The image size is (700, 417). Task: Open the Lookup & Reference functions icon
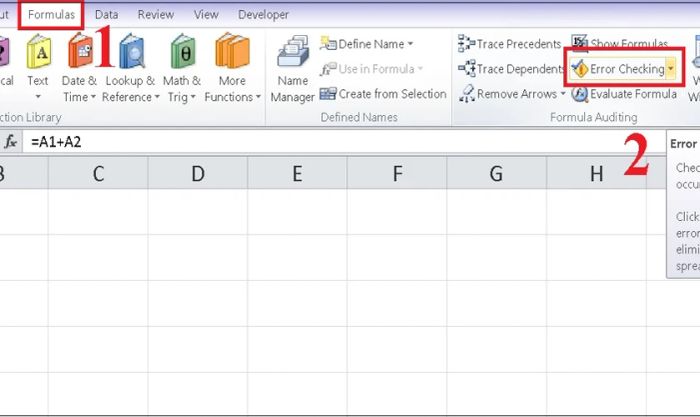coord(132,52)
